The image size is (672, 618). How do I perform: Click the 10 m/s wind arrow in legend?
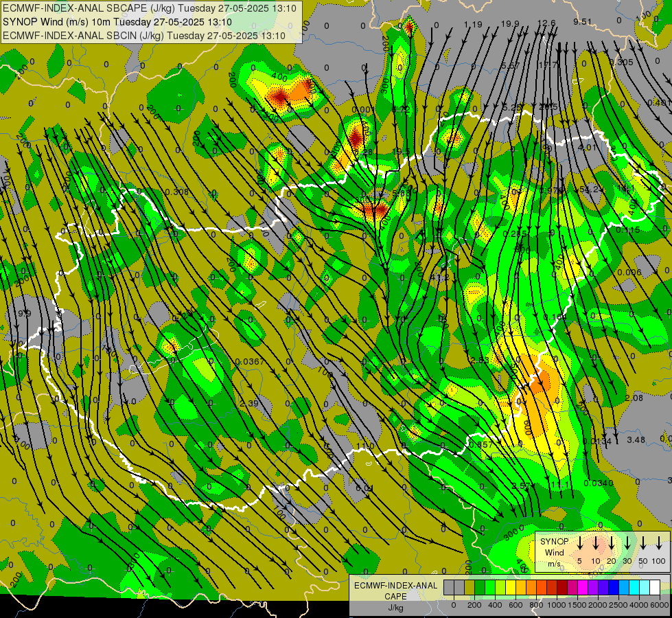595,543
